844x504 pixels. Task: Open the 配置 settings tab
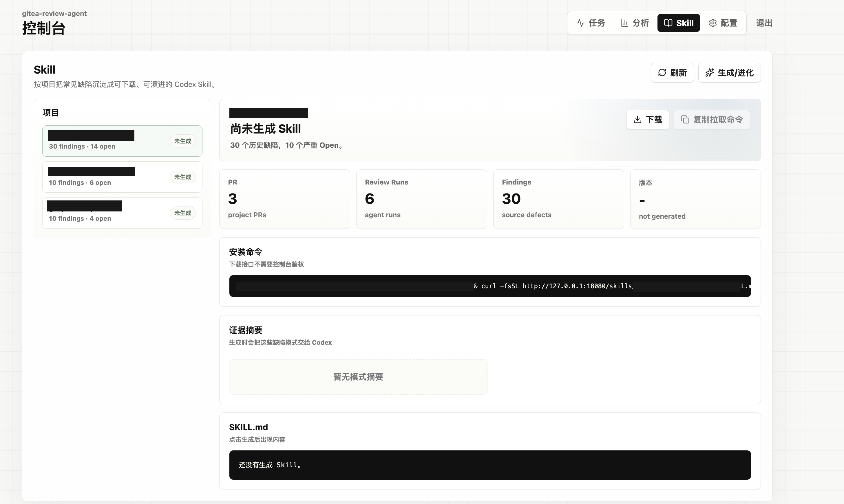point(723,23)
